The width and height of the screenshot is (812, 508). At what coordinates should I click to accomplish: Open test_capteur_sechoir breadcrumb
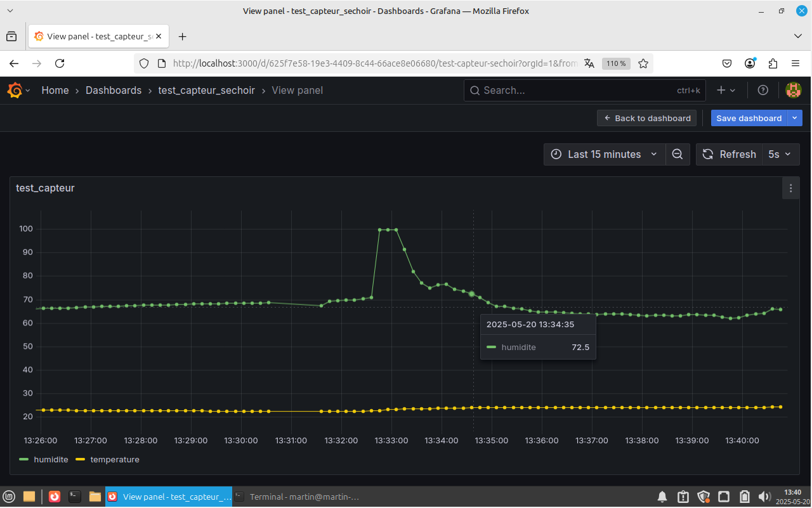pos(206,91)
